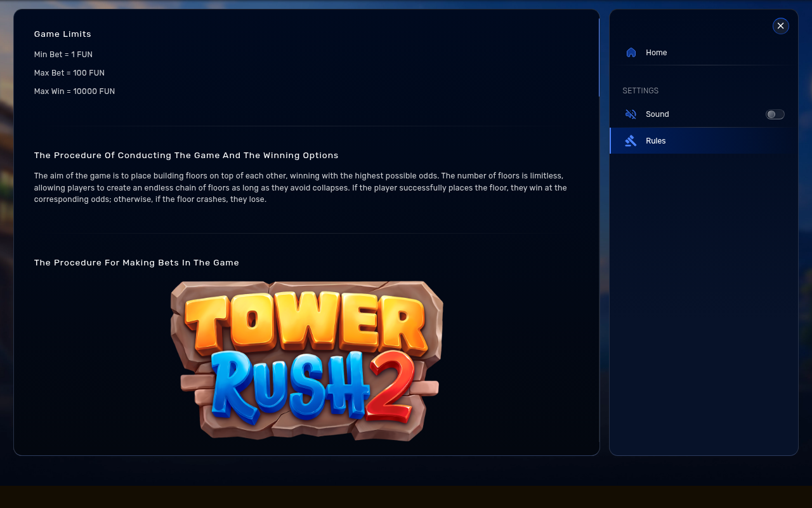
Task: Click the "Procedure For Making Bets" heading
Action: [x=136, y=263]
